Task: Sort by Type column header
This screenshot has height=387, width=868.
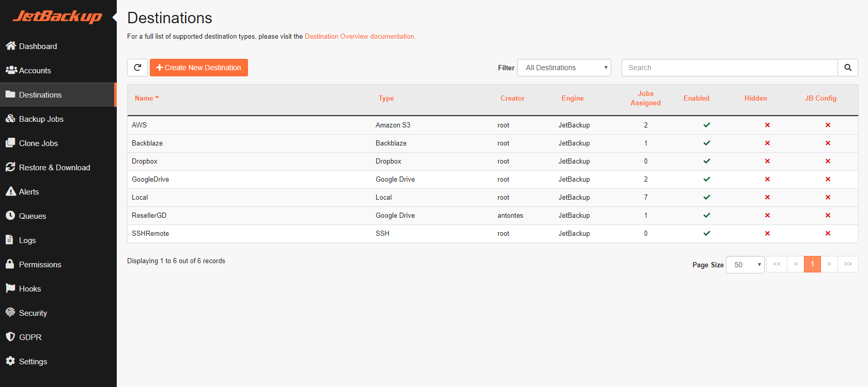Action: (386, 98)
